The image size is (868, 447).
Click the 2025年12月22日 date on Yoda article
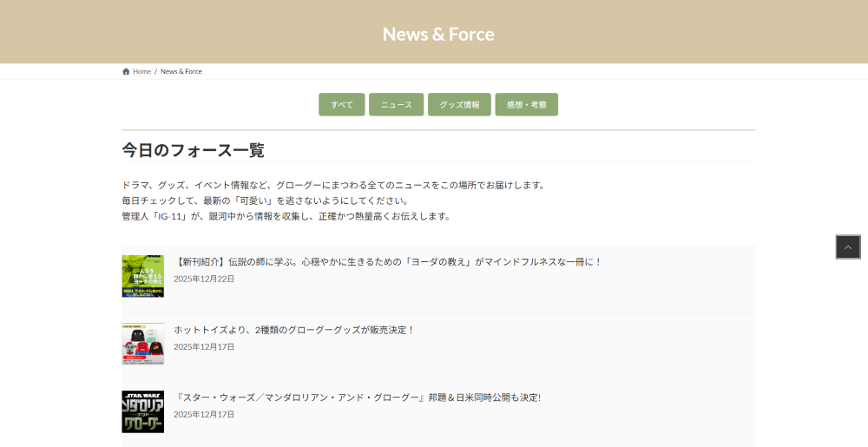[x=204, y=279]
